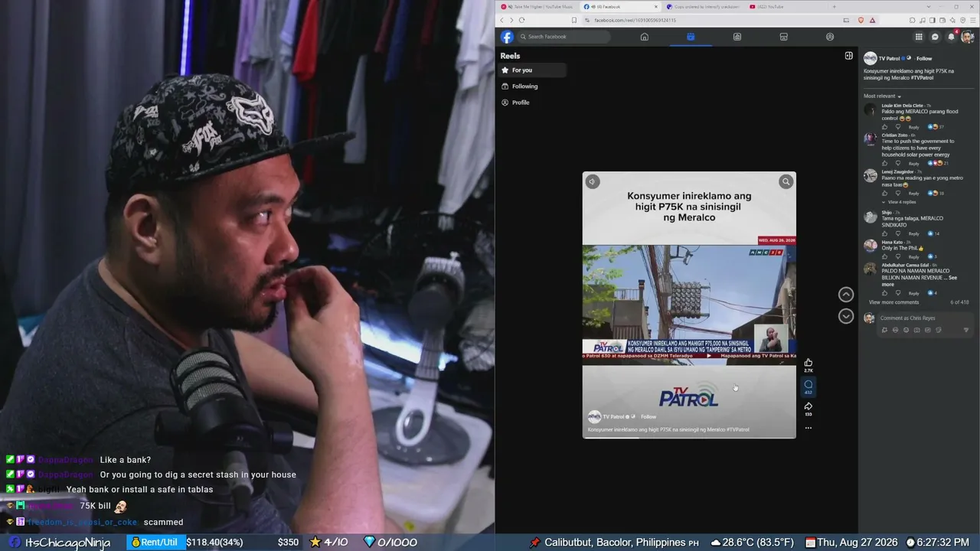Click the browser forward arrow

click(x=511, y=20)
